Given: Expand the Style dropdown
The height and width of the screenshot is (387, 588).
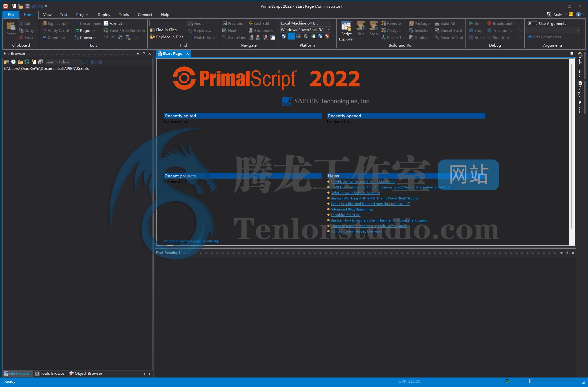Looking at the screenshot, I should pyautogui.click(x=565, y=14).
